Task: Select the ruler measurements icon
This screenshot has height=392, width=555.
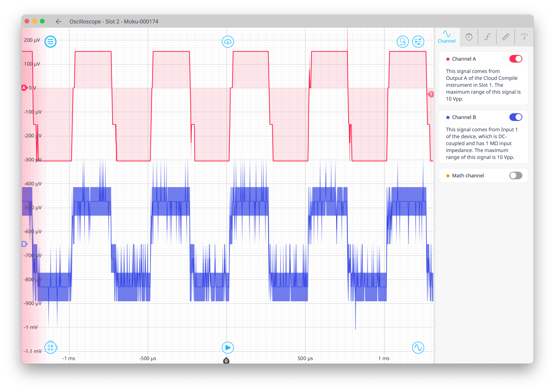Action: pyautogui.click(x=505, y=37)
